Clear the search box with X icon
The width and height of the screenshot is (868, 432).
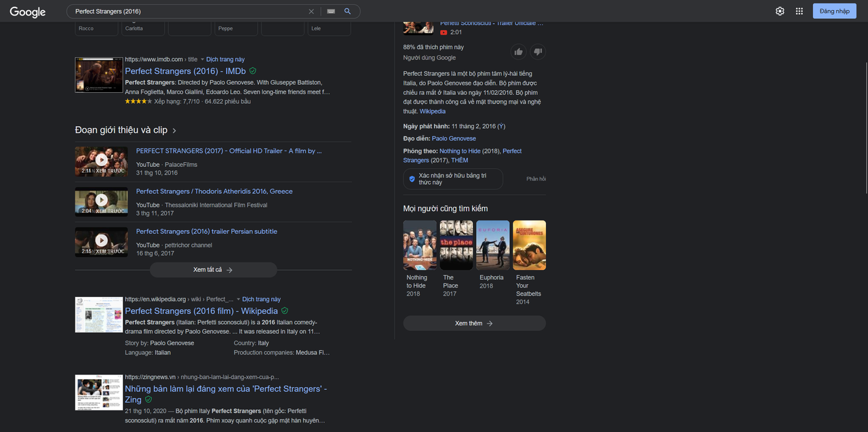point(311,12)
